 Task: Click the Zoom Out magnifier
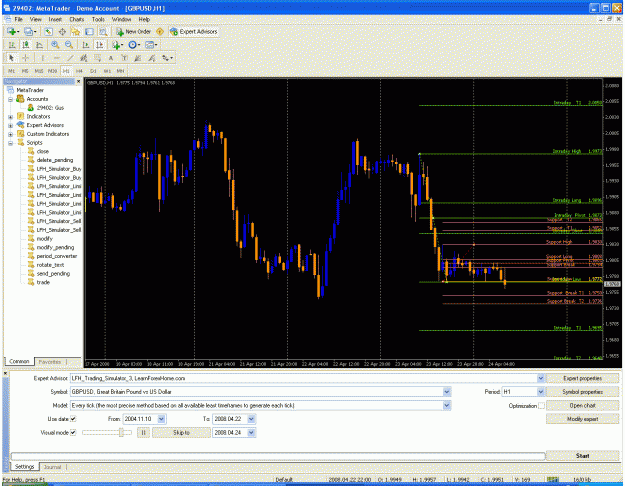tap(69, 45)
